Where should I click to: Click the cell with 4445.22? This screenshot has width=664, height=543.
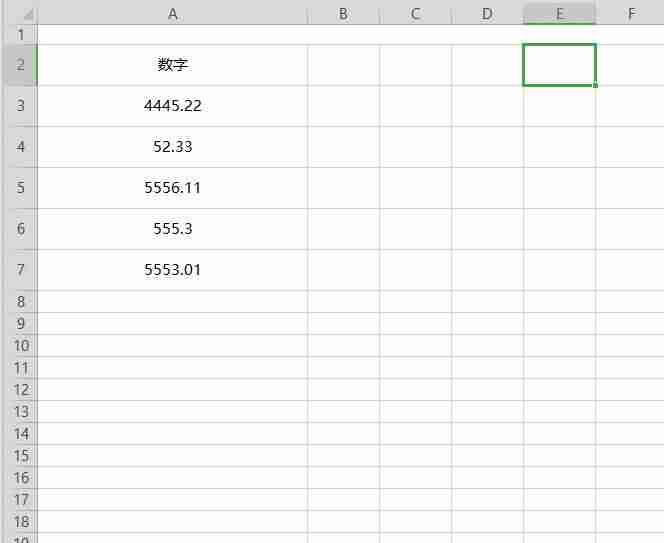[173, 105]
